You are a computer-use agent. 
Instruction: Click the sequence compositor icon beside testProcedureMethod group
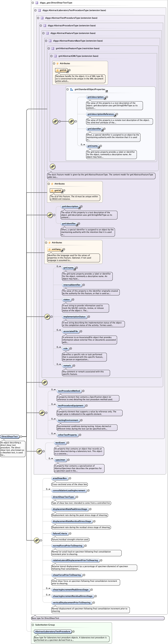pyautogui.click(x=42, y=413)
